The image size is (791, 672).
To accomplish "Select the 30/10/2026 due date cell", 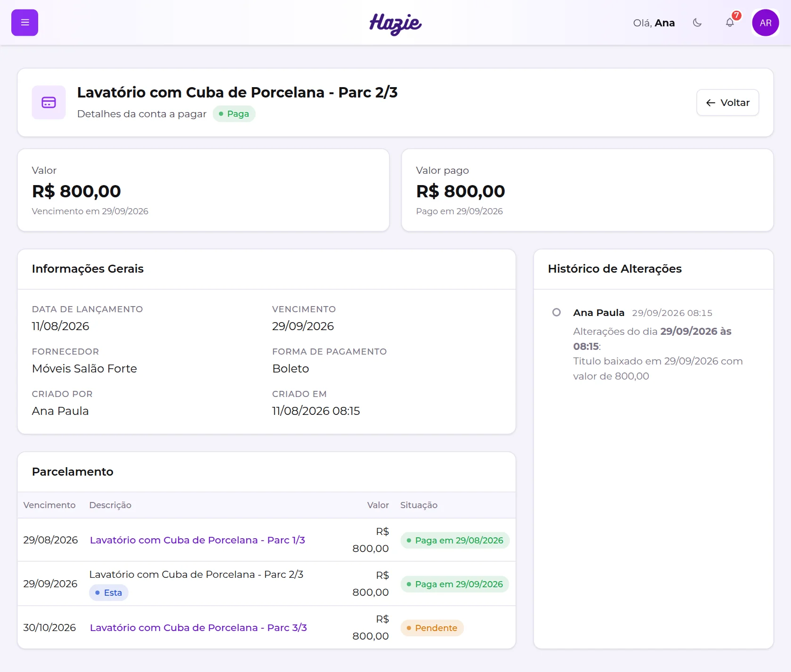I will click(x=49, y=628).
